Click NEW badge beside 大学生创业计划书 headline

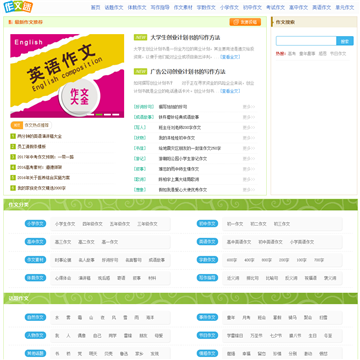[140, 37]
